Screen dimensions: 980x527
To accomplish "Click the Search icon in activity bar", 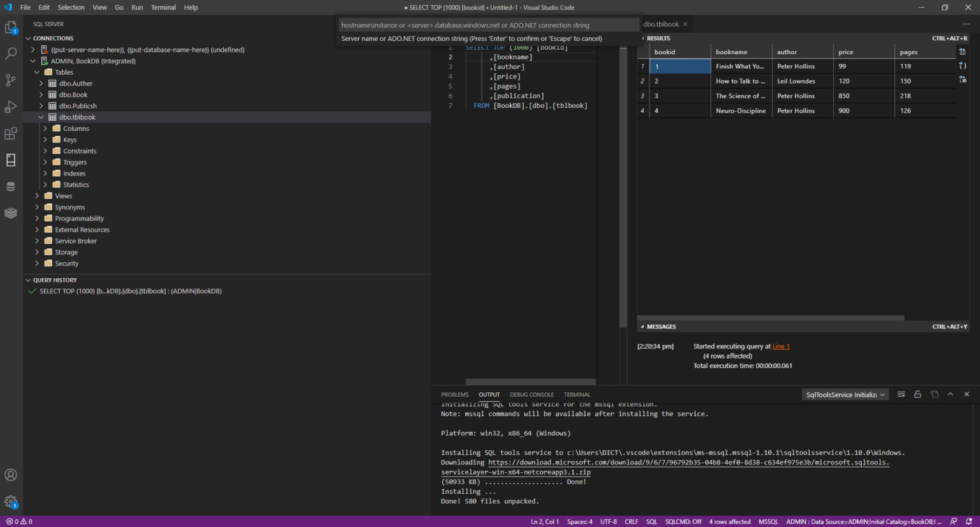I will (x=11, y=54).
